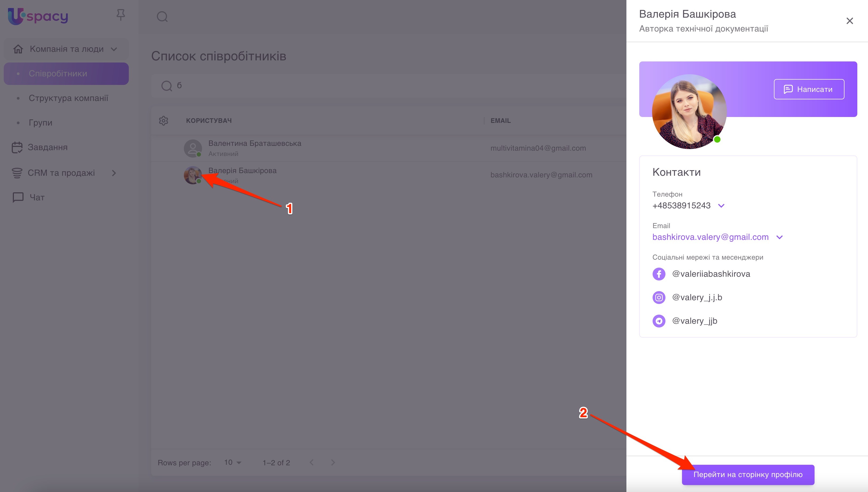Click the global search magnifier icon
The height and width of the screenshot is (492, 868).
click(162, 17)
